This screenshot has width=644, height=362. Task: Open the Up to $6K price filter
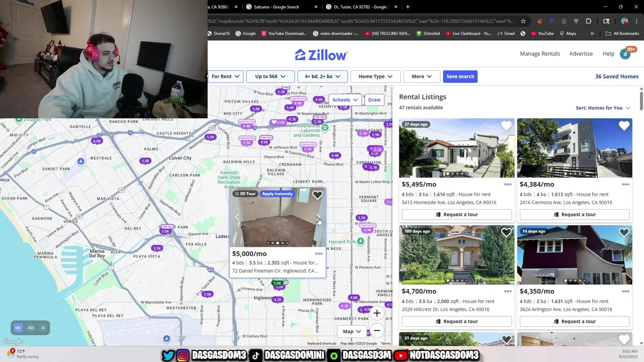click(270, 76)
